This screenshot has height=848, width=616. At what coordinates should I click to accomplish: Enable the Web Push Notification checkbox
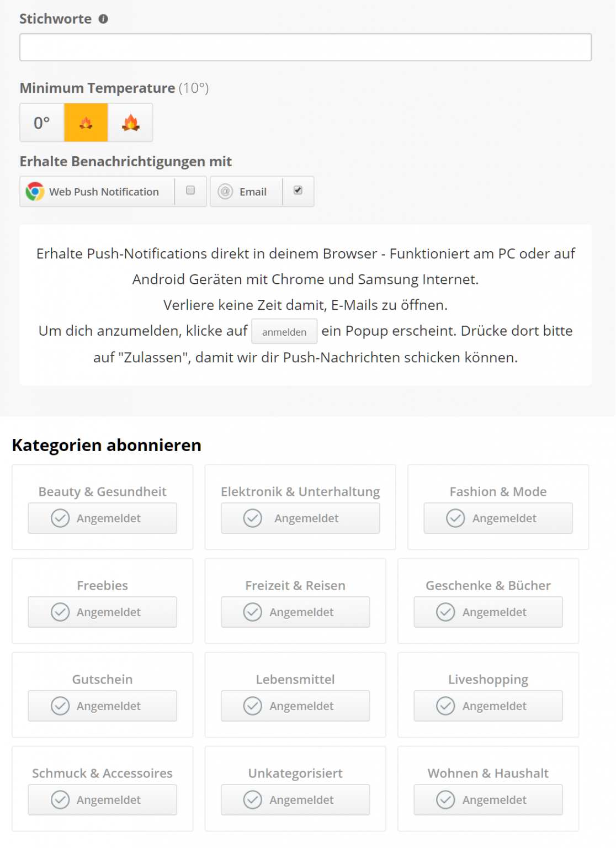(190, 190)
